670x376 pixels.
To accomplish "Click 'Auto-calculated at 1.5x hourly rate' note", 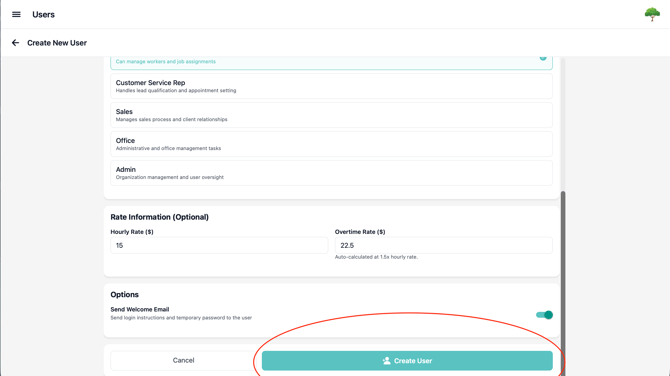I will coord(376,257).
